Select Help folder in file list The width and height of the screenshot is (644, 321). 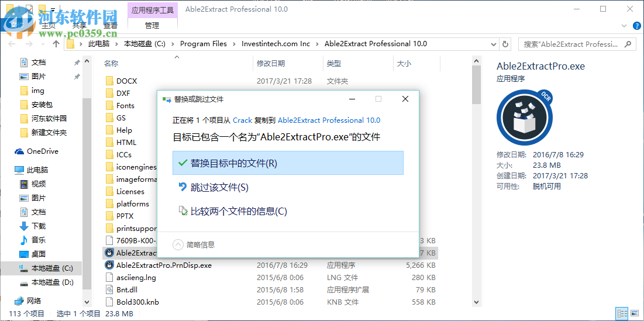point(124,130)
